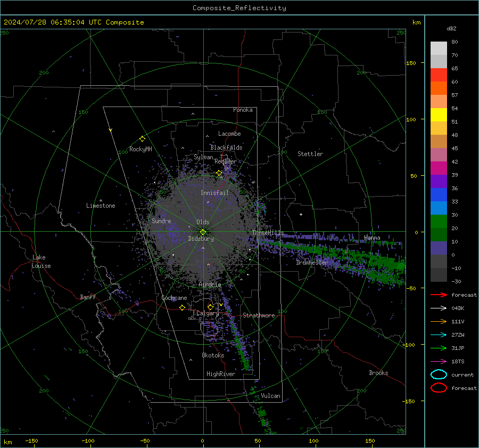Image resolution: width=479 pixels, height=448 pixels.
Task: Select the magenta 39-42 dBZ color swatch
Action: 439,168
